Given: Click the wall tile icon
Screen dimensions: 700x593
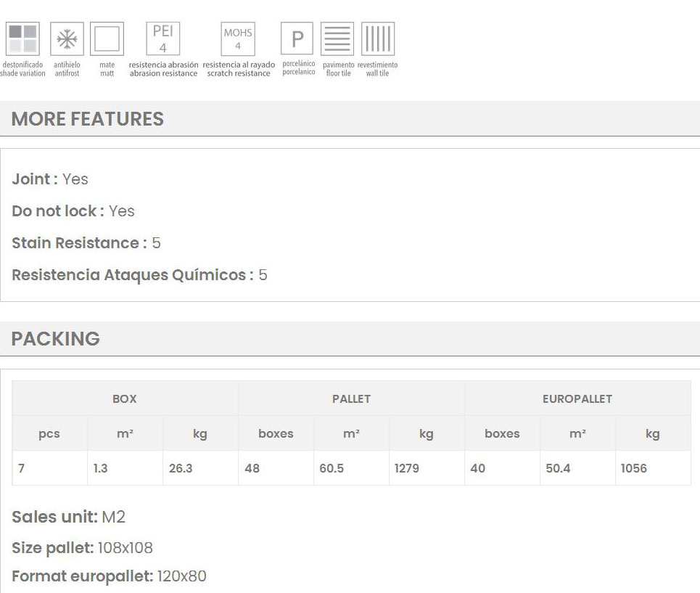Looking at the screenshot, I should click(378, 39).
